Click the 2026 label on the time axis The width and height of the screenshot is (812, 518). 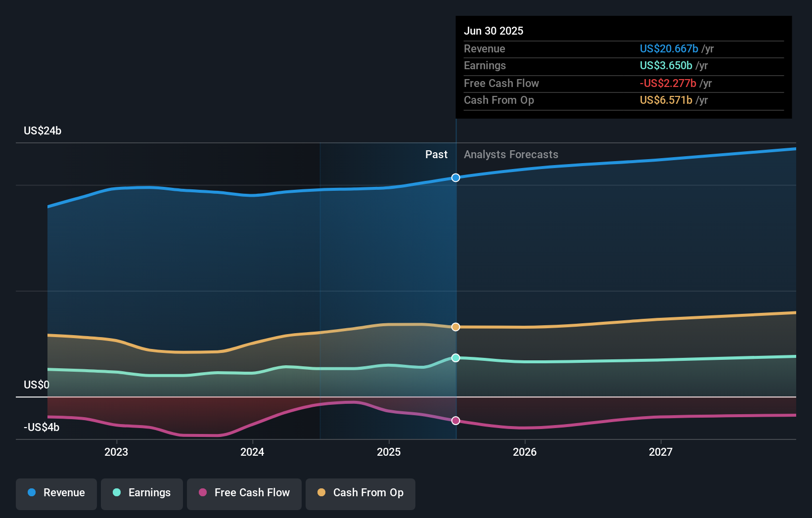(525, 451)
